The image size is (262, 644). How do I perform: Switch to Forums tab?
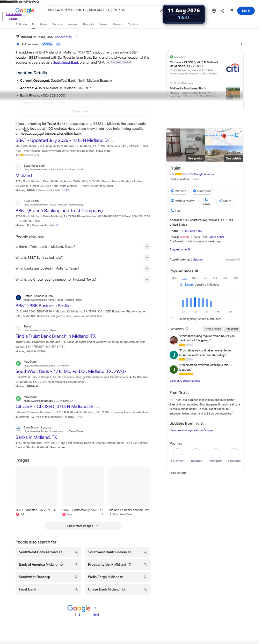click(x=57, y=24)
